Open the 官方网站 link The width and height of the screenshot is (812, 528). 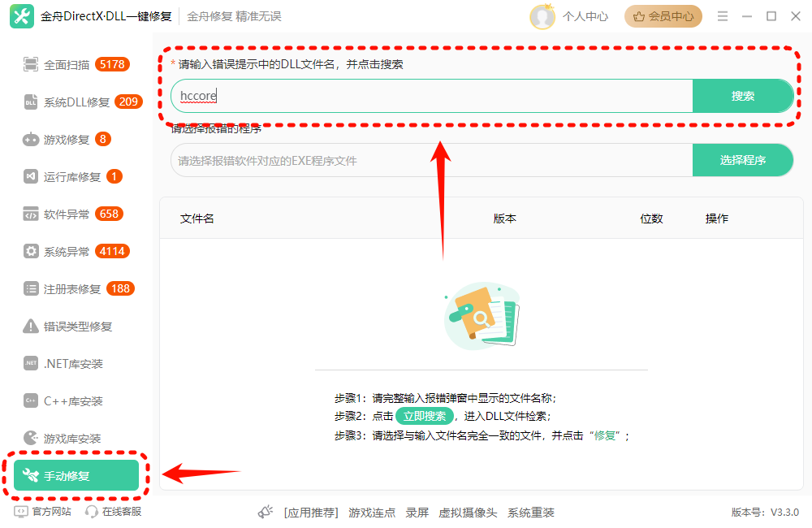coord(52,512)
